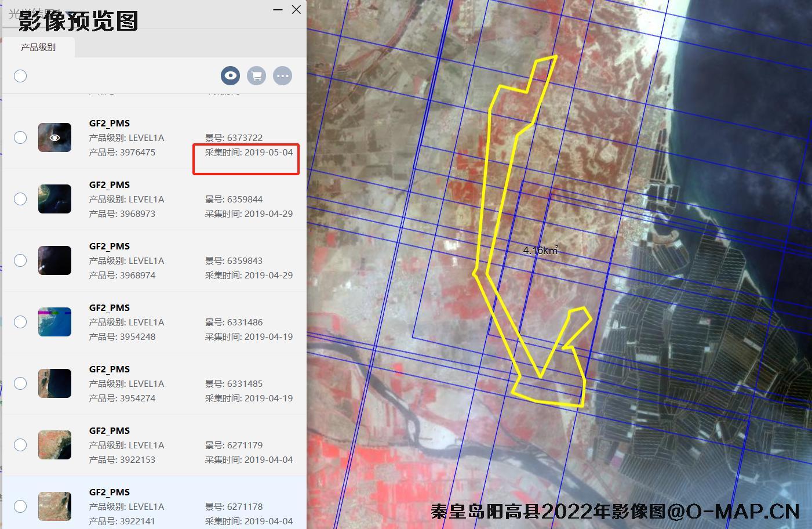
Task: Click the ellipsis more-options icon
Action: coord(282,75)
